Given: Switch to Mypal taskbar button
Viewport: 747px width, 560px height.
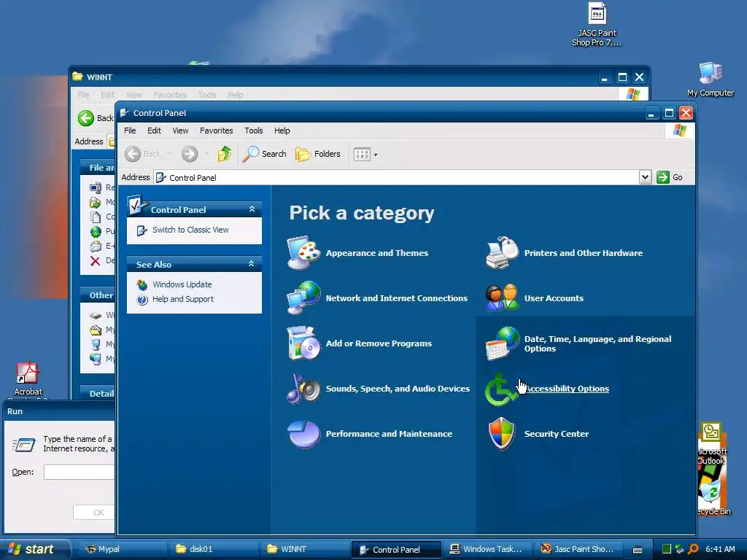Looking at the screenshot, I should coord(122,549).
